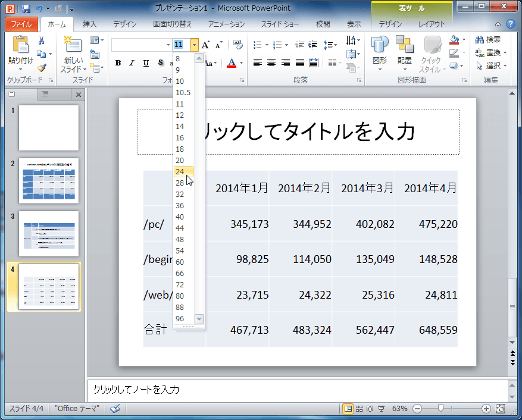This screenshot has width=522, height=420.
Task: Click the Line Spacing icon
Action: pos(328,45)
